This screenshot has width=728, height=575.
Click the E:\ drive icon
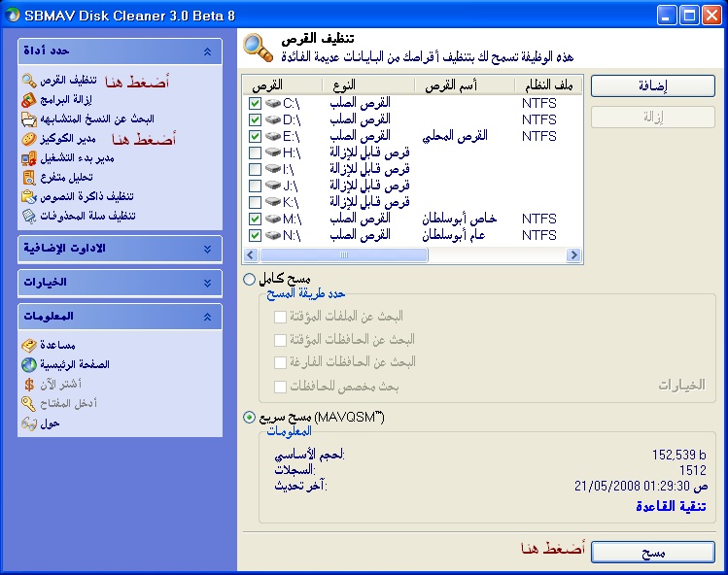(273, 136)
